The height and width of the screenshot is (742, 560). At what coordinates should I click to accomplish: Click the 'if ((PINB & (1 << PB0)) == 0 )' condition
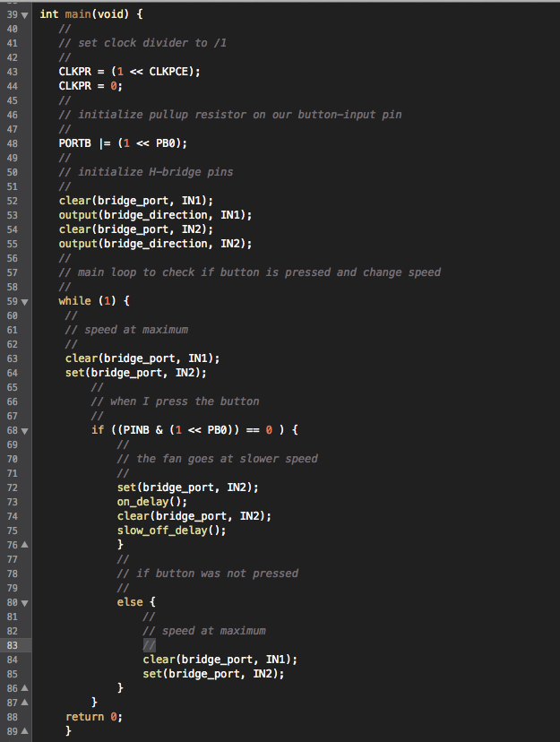tap(188, 430)
